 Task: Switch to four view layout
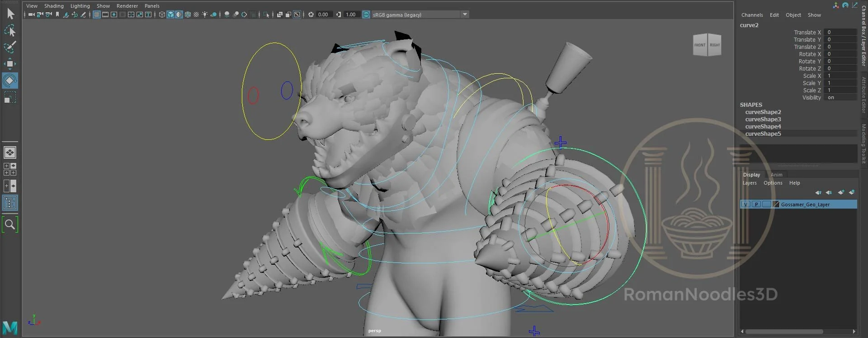pyautogui.click(x=10, y=169)
